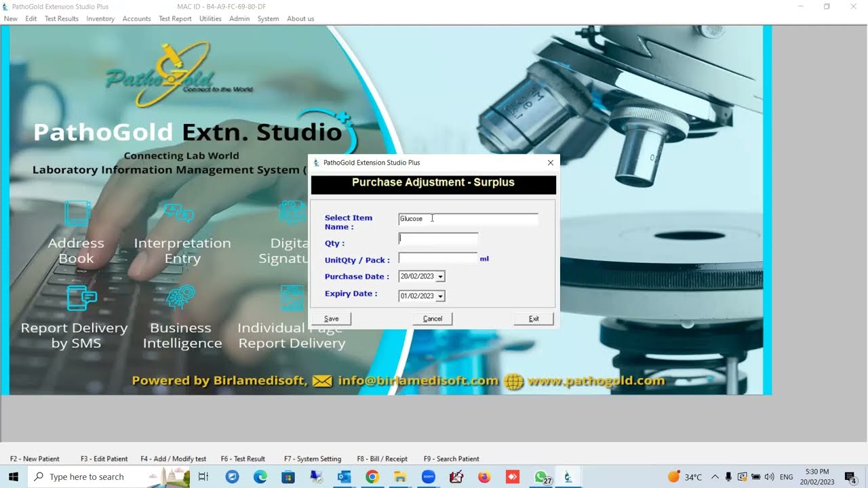Screen dimensions: 868x488
Task: Click the taskbar search box
Action: [x=108, y=476]
